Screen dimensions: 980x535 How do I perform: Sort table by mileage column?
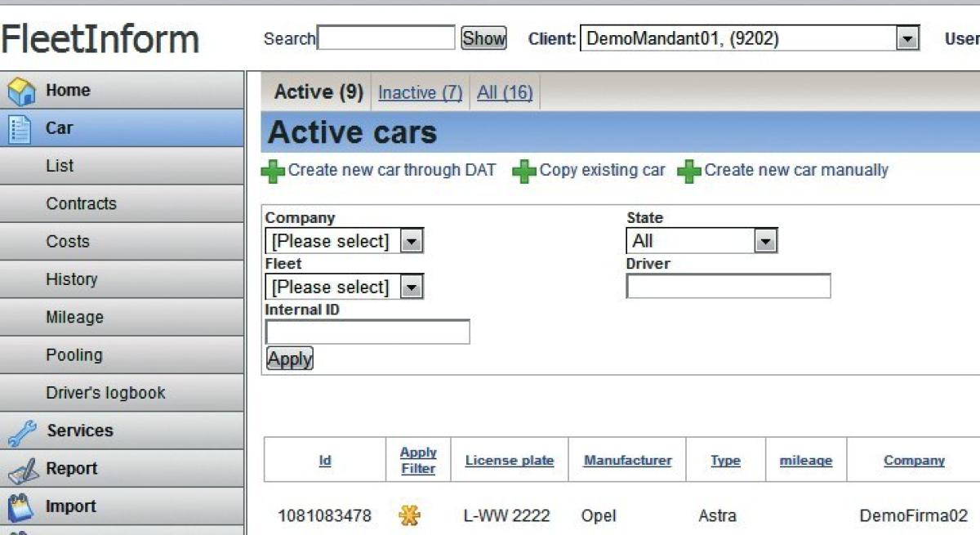806,461
